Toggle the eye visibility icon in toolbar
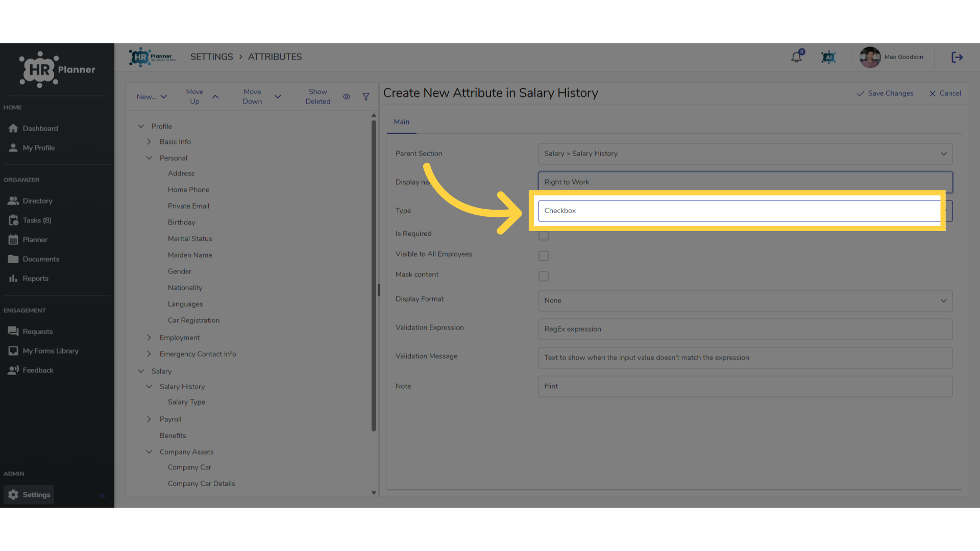The height and width of the screenshot is (551, 980). pos(347,96)
